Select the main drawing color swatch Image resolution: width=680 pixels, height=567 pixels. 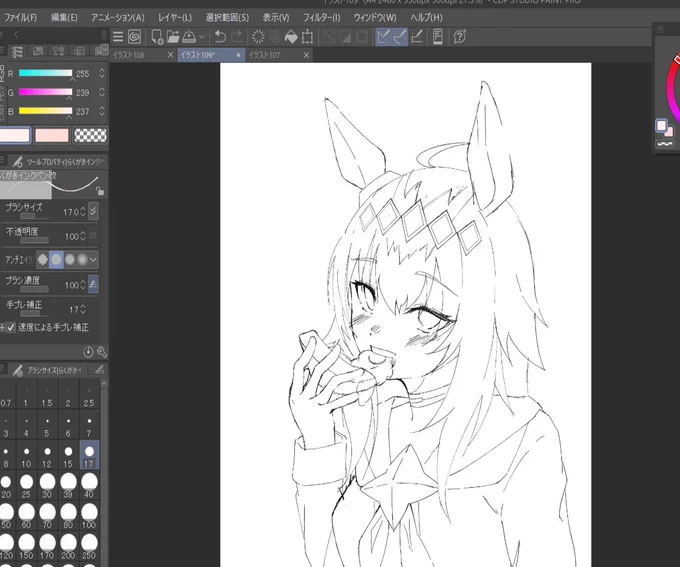pos(15,135)
